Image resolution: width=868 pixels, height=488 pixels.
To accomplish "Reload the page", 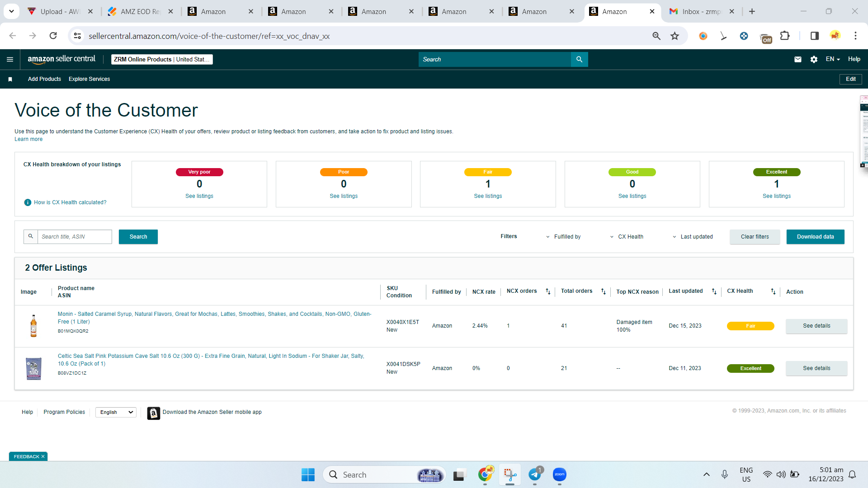I will click(x=53, y=36).
